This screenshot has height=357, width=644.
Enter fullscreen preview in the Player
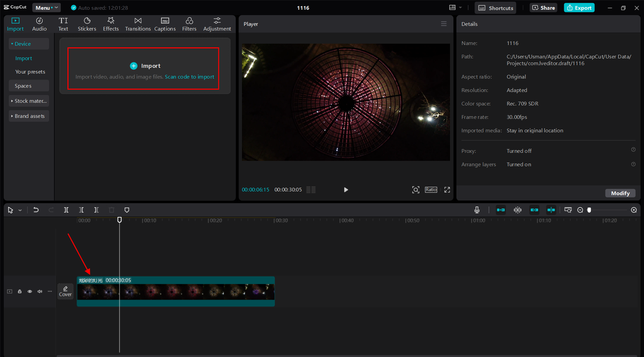447,190
